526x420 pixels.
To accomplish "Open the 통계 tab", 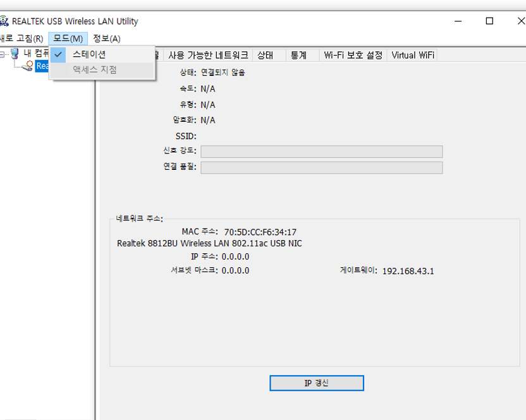I will [x=298, y=55].
